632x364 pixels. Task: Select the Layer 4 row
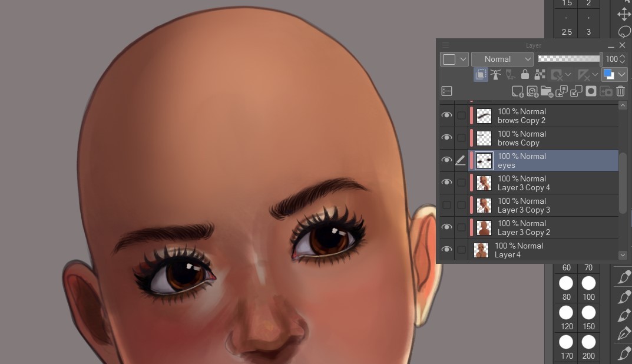(543, 250)
